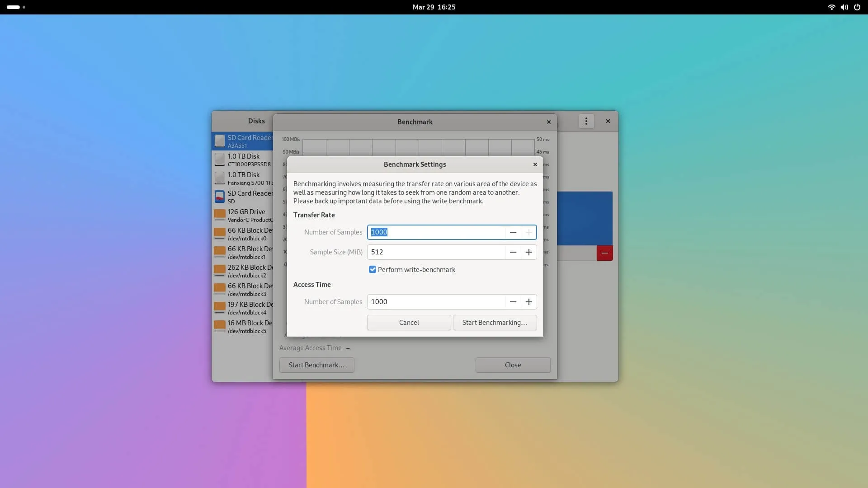This screenshot has width=868, height=488.
Task: Click the red minus partition button
Action: 604,253
